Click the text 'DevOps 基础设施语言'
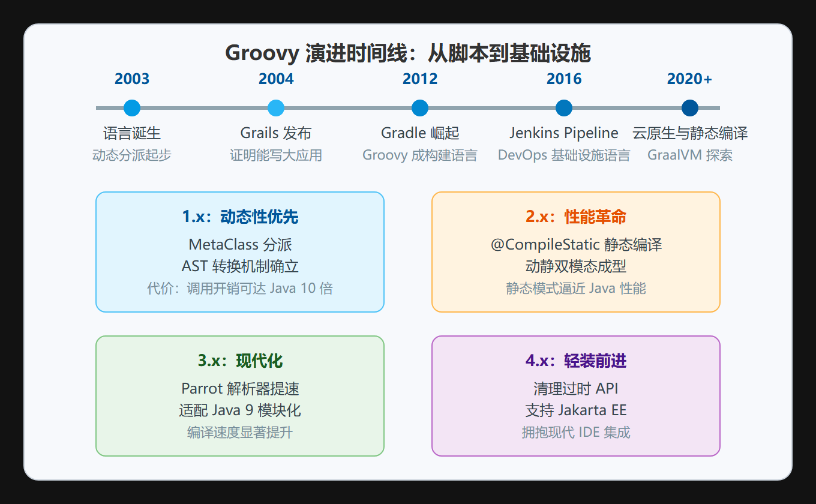 click(564, 155)
